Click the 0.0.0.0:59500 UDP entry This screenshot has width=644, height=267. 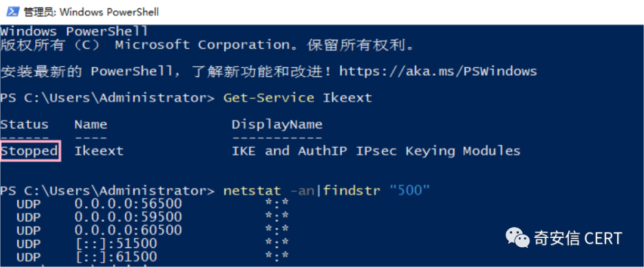(128, 218)
